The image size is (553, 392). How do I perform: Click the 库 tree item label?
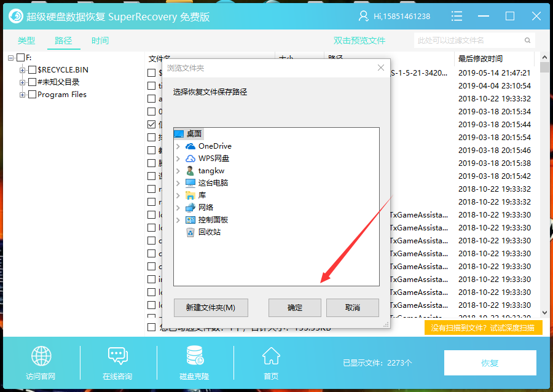click(x=202, y=195)
